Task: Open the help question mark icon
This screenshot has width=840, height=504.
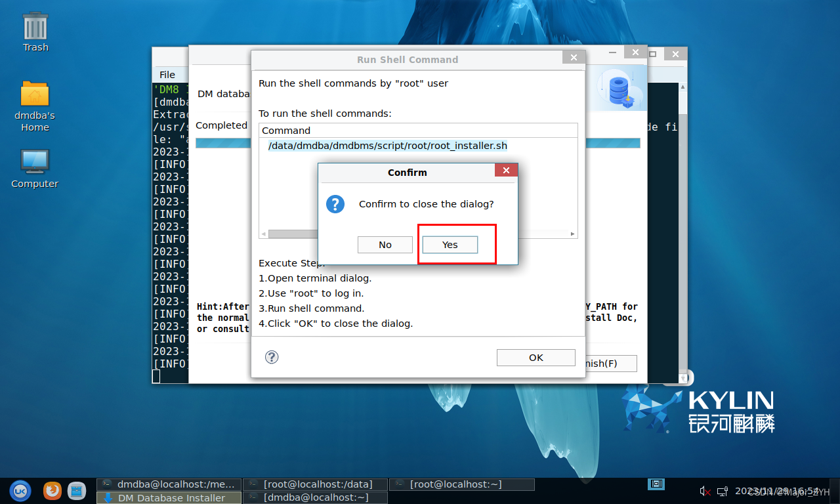Action: click(x=272, y=357)
